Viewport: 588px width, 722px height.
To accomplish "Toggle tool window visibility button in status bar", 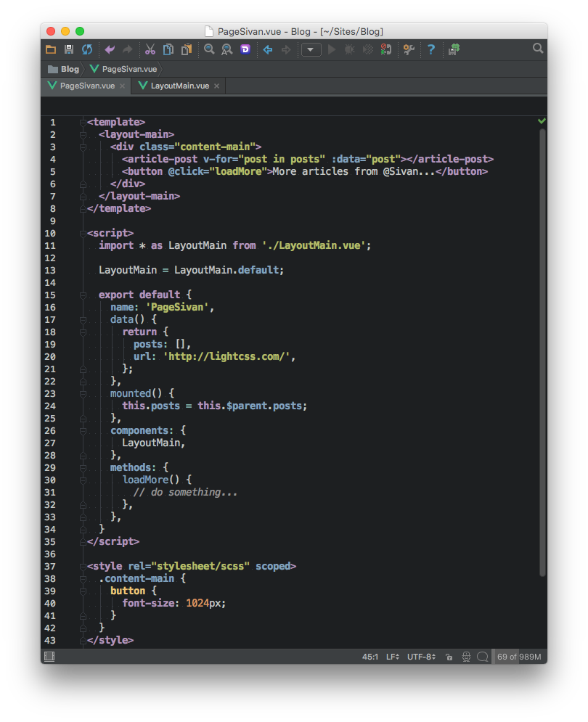I will (x=49, y=657).
